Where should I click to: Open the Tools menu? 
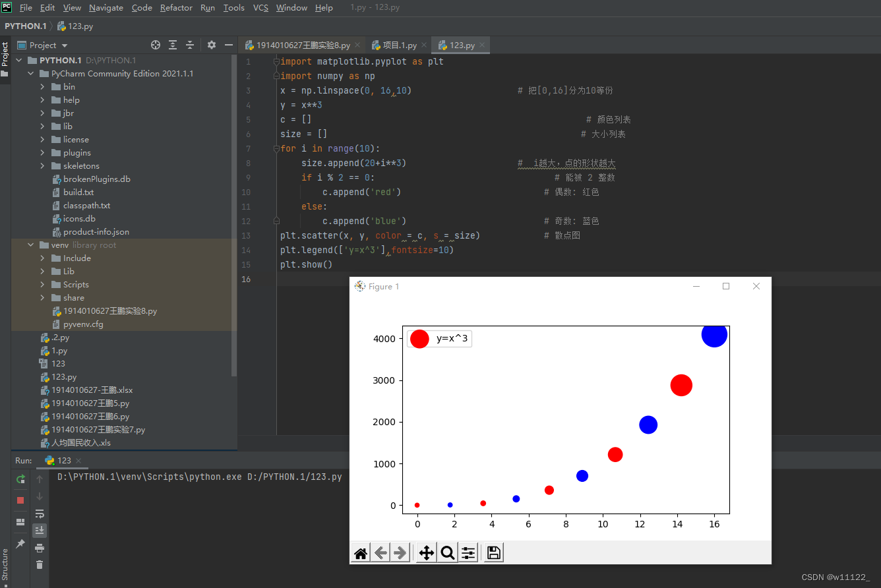233,7
